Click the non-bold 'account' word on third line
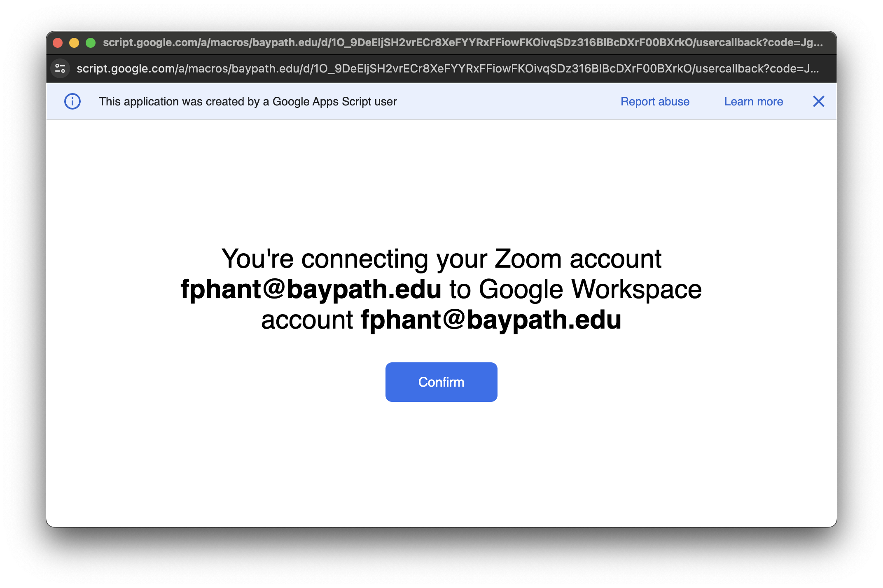The width and height of the screenshot is (883, 588). (x=307, y=320)
